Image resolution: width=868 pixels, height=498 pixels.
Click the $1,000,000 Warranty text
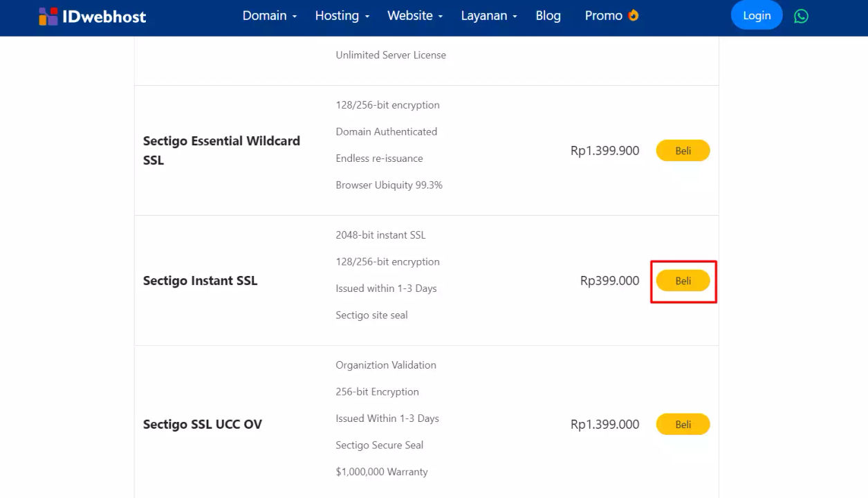pos(382,472)
